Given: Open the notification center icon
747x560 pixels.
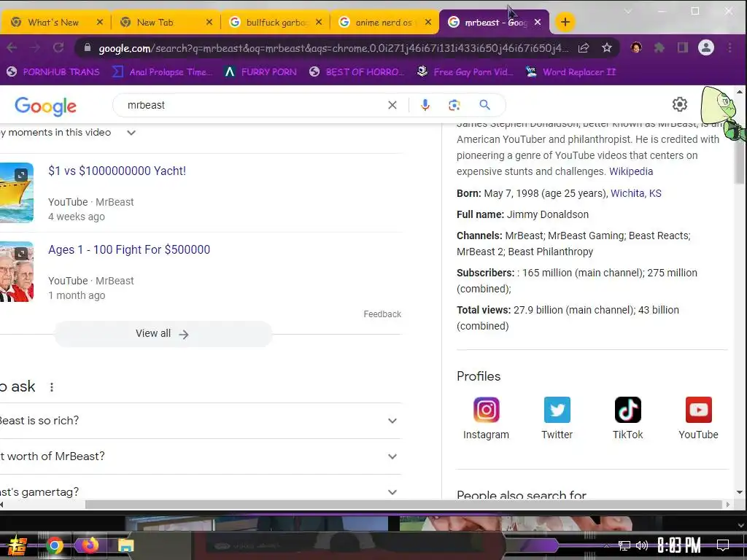Looking at the screenshot, I should pyautogui.click(x=723, y=545).
